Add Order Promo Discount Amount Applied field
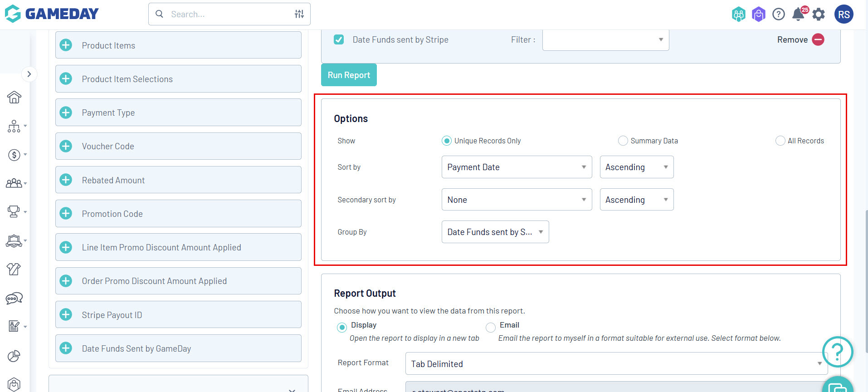This screenshot has height=392, width=868. click(x=66, y=281)
